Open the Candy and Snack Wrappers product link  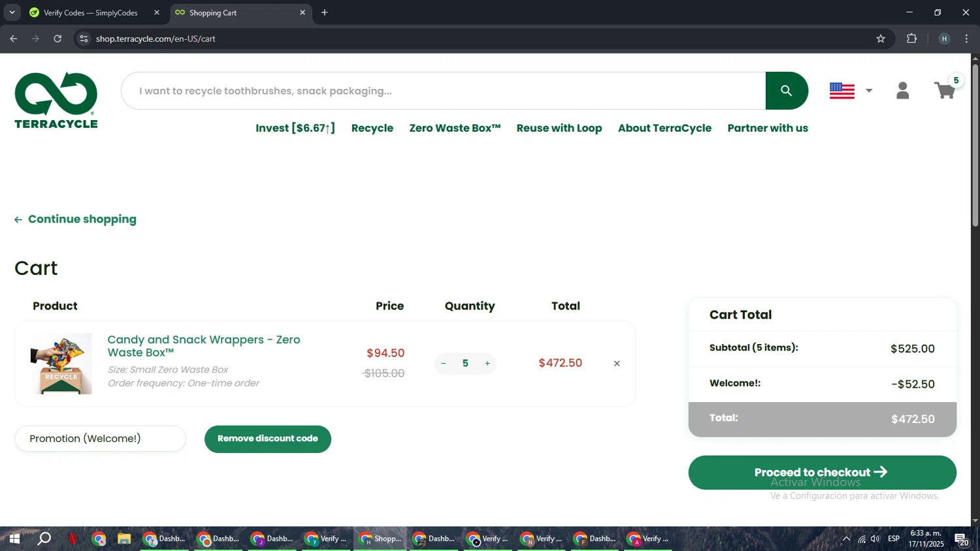point(204,346)
